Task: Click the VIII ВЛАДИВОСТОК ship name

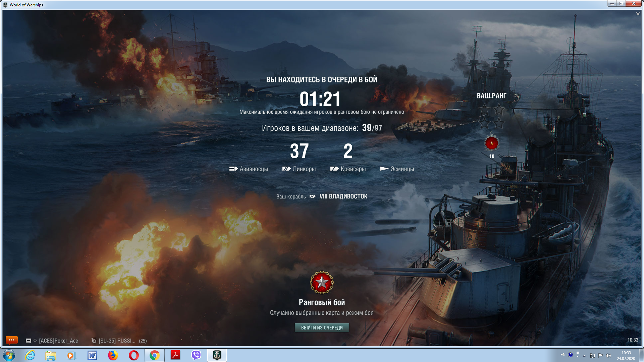Action: 343,196
